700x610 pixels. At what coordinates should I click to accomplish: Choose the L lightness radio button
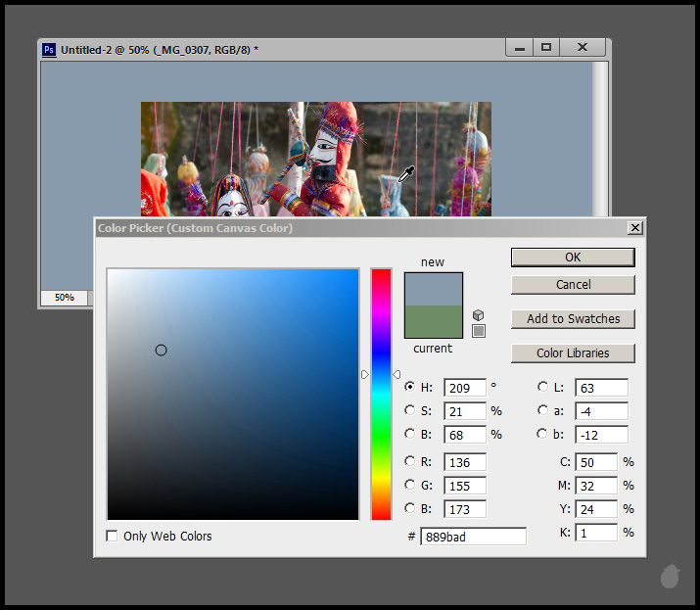coord(542,387)
